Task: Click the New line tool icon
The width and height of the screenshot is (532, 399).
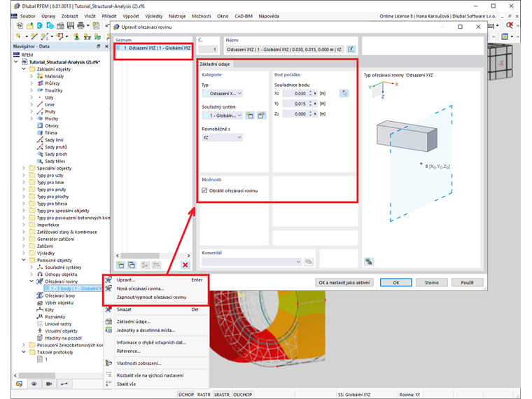Action: (x=34, y=36)
